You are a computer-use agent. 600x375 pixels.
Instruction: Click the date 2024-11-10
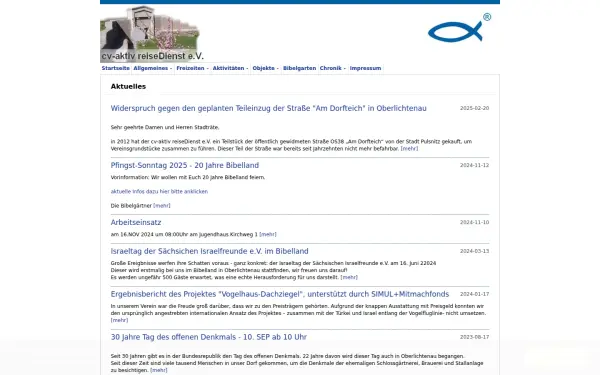pyautogui.click(x=474, y=222)
